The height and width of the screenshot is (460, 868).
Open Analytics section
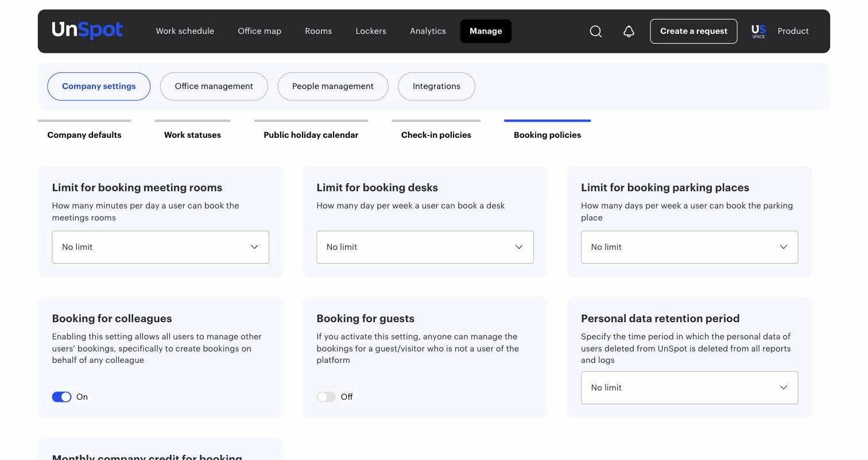pos(428,31)
